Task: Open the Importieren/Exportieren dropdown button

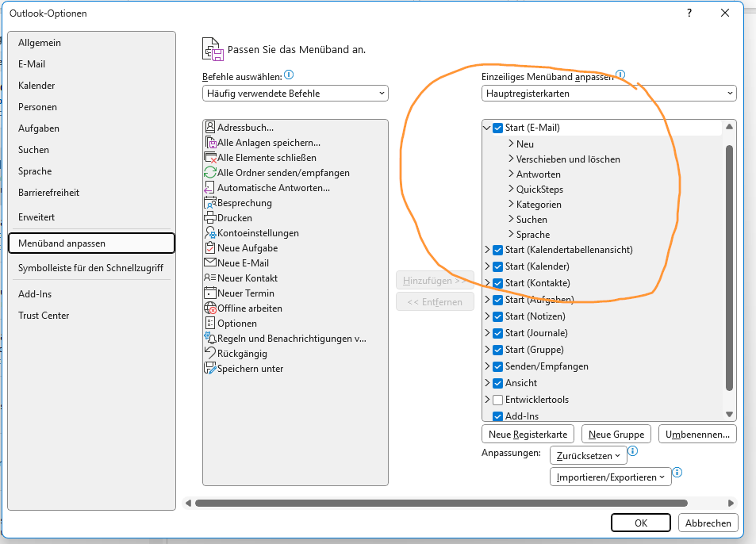Action: (x=610, y=477)
